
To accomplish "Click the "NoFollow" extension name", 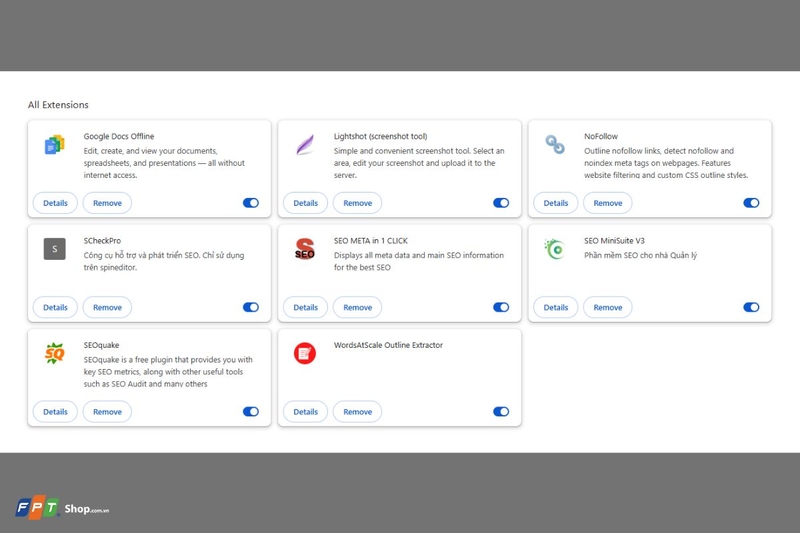I will point(601,136).
